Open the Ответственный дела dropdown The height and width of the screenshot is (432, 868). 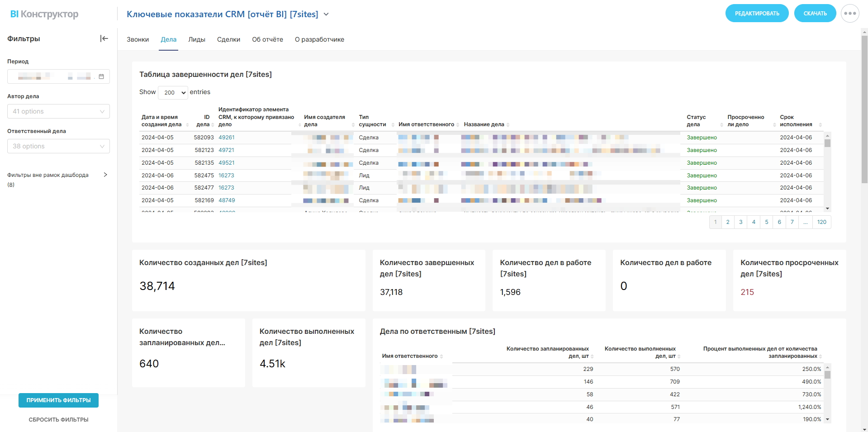coord(58,146)
